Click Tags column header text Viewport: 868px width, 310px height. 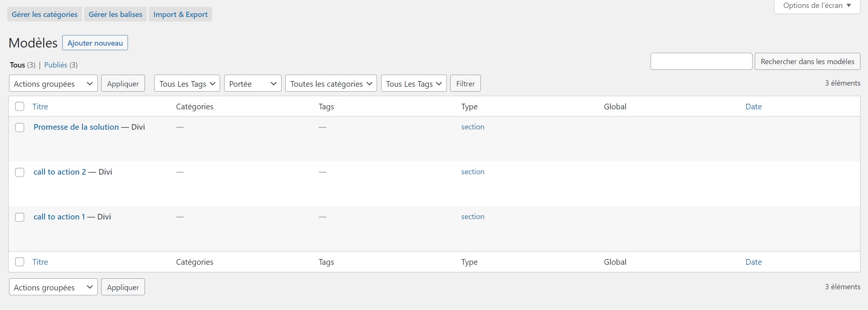pos(326,107)
